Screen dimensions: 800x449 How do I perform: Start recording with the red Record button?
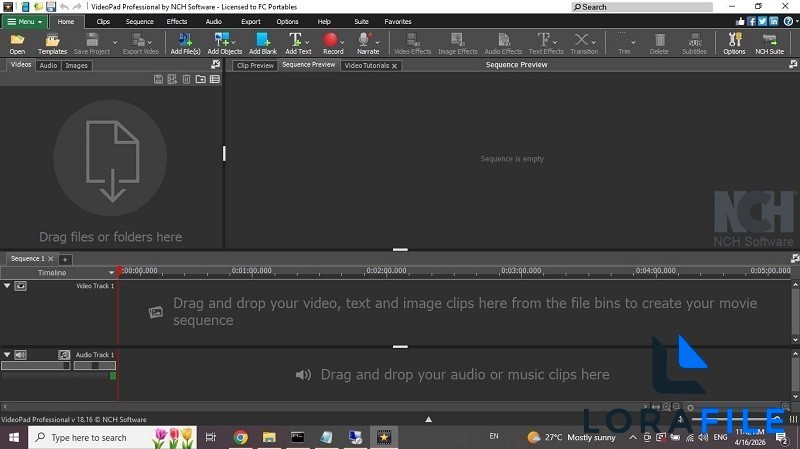330,40
